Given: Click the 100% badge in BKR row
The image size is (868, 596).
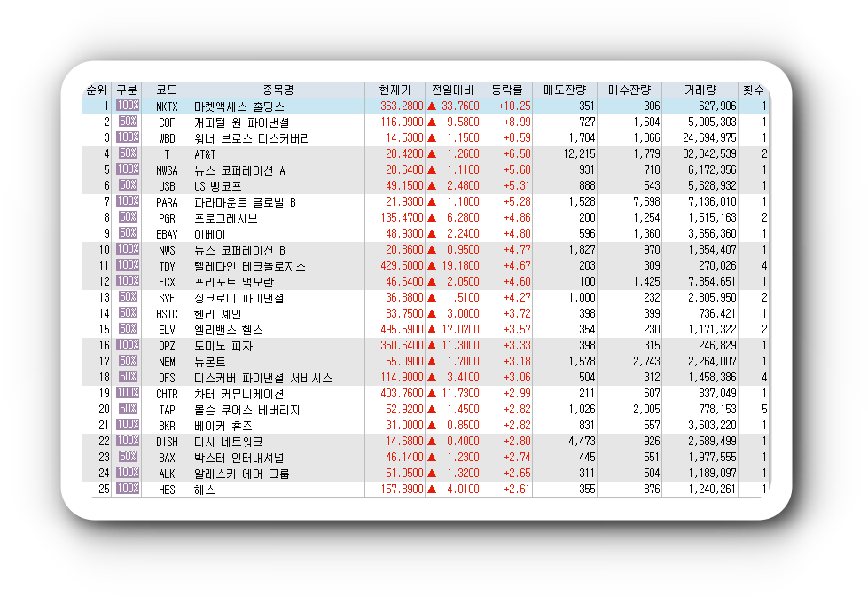Looking at the screenshot, I should (128, 424).
